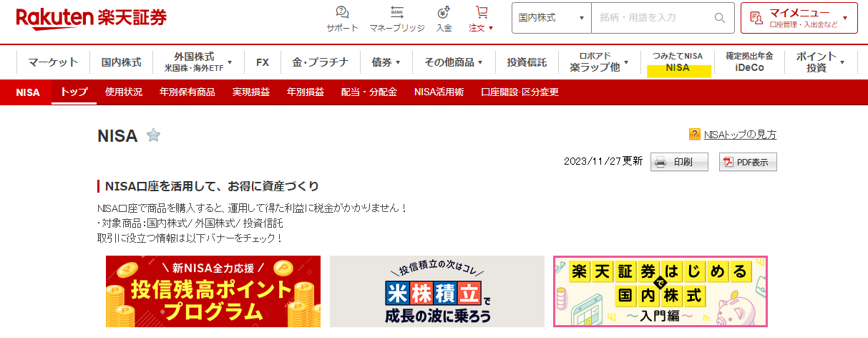Open 確定拠出年金 iDeCo menu item
Image resolution: width=868 pixels, height=338 pixels.
tap(749, 62)
